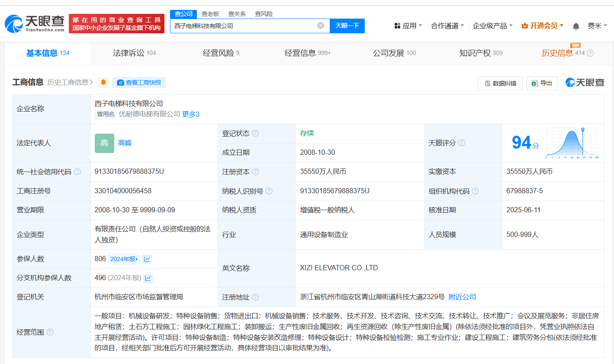Image resolution: width=614 pixels, height=364 pixels.
Task: Open the 分支机构参保人数 trend chart icon
Action: (x=148, y=278)
